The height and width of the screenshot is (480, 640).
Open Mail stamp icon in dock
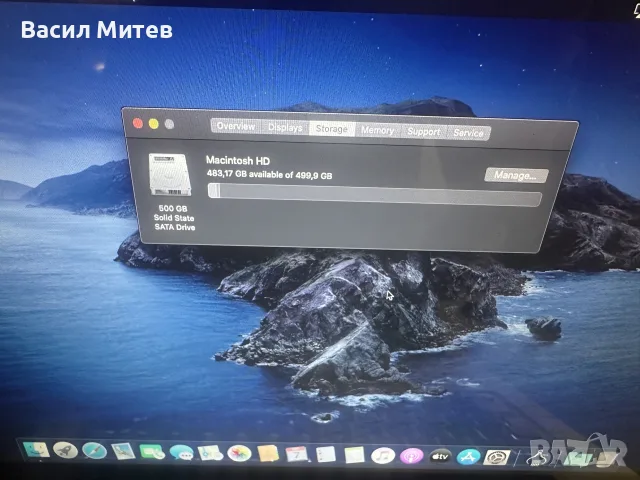[123, 451]
